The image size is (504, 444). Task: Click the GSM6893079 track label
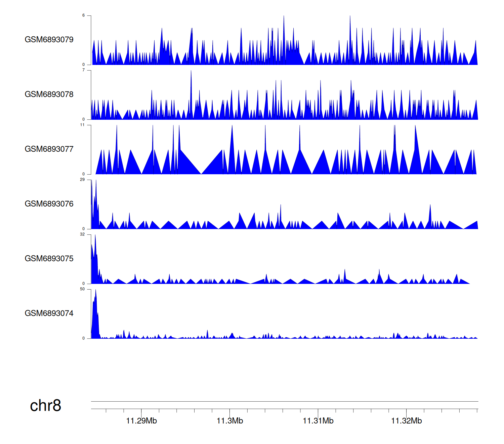49,40
